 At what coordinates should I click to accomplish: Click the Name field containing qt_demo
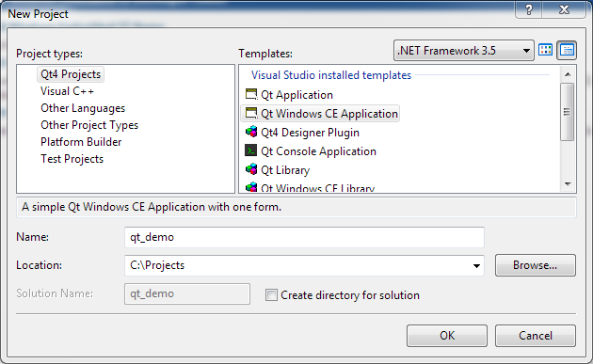point(304,237)
